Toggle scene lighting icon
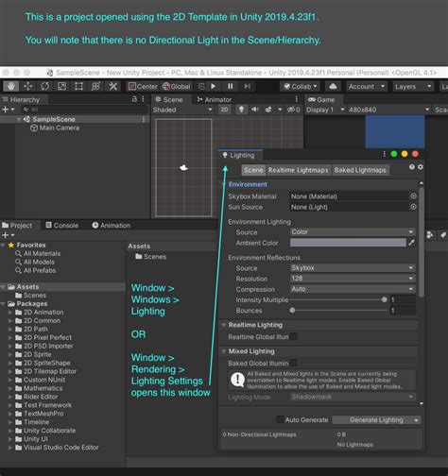This screenshot has width=448, height=476. pyautogui.click(x=241, y=110)
